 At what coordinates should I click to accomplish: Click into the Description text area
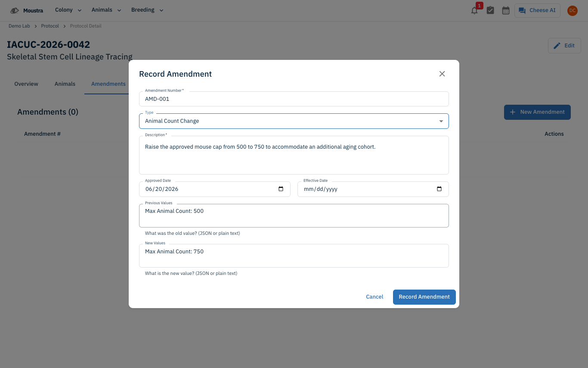pyautogui.click(x=294, y=155)
